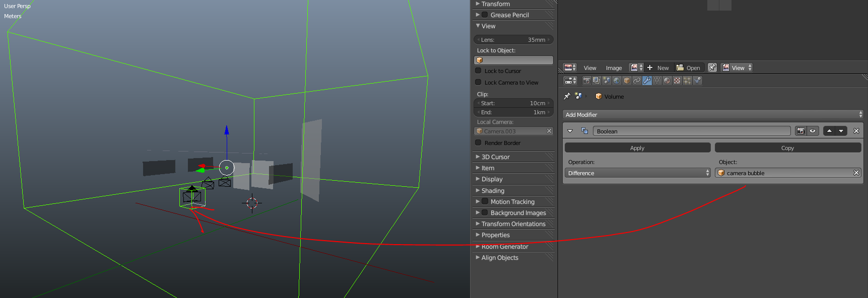The height and width of the screenshot is (298, 868).
Task: Open the Render properties tab (camera icon)
Action: click(x=586, y=81)
